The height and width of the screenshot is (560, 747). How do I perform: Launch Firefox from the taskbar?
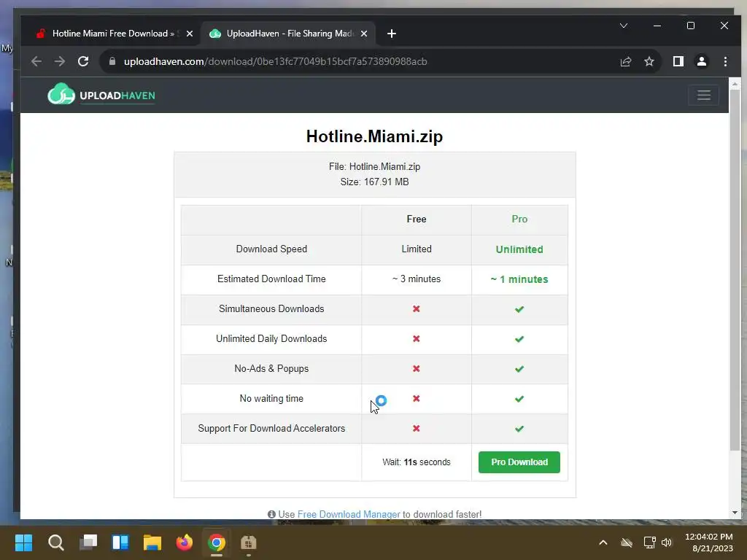click(185, 542)
